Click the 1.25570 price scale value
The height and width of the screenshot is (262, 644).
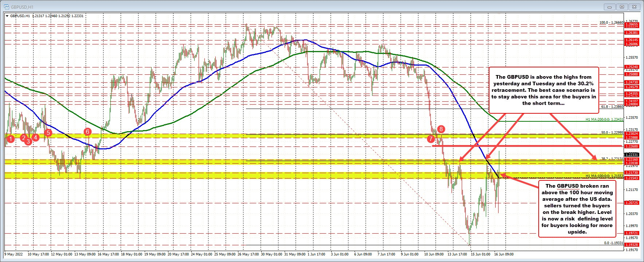pyautogui.click(x=631, y=57)
